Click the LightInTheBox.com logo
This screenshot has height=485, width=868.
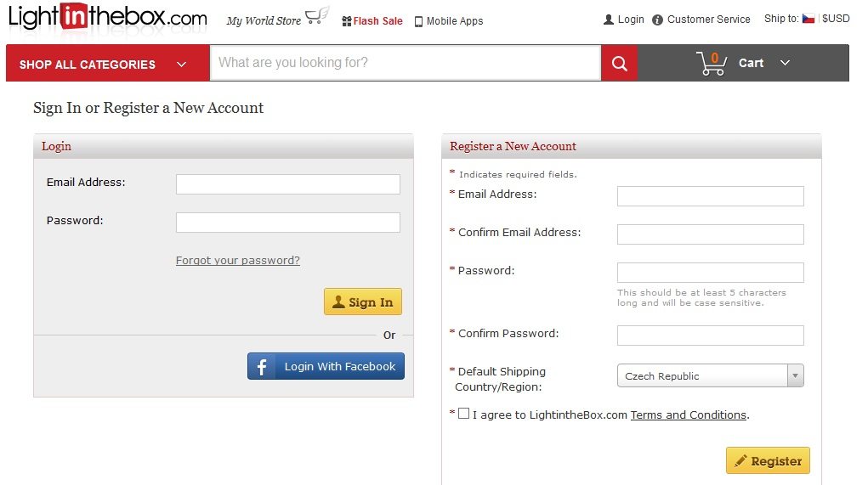pyautogui.click(x=108, y=19)
